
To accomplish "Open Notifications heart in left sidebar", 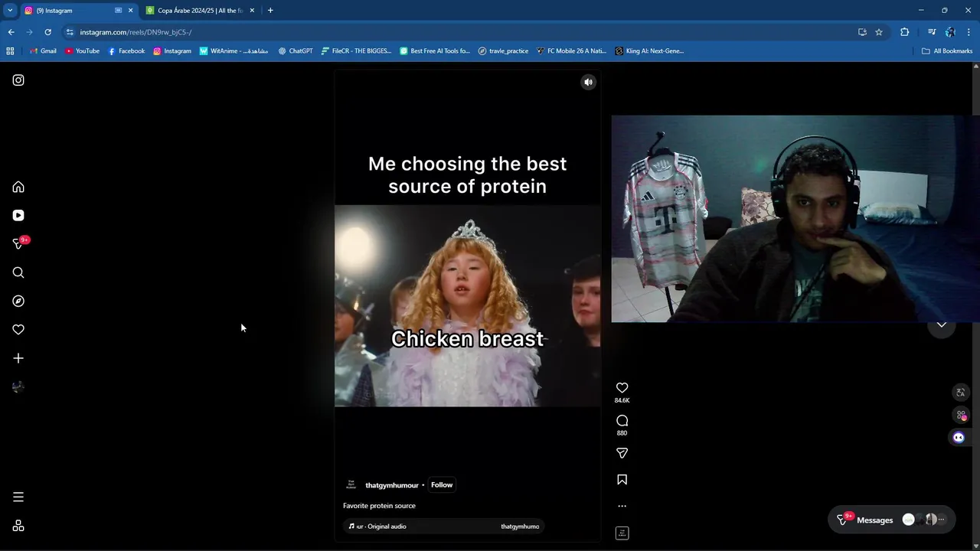I will pyautogui.click(x=18, y=330).
